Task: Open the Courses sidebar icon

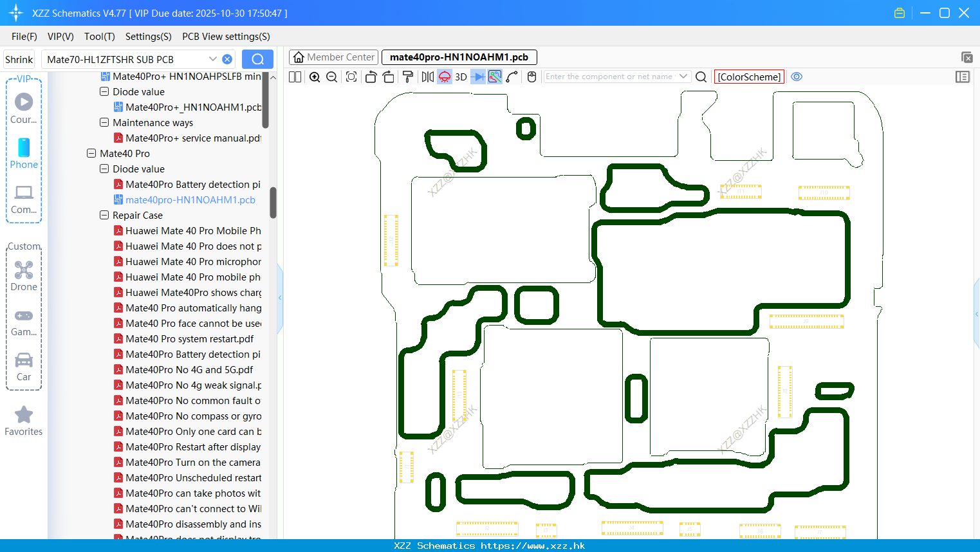Action: [x=24, y=108]
